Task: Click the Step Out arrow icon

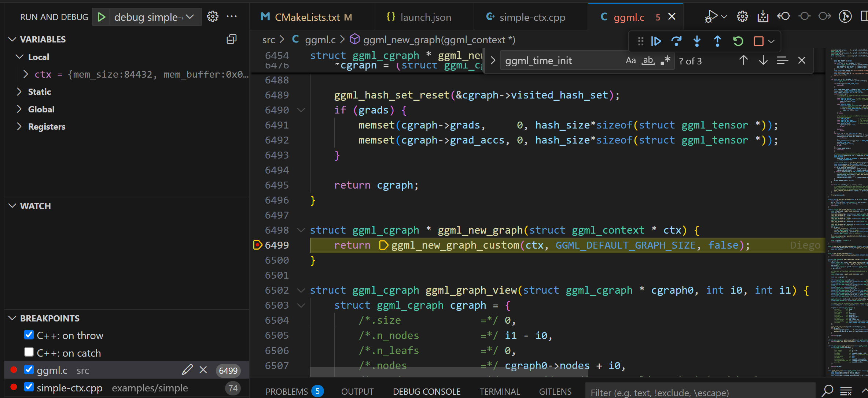Action: pyautogui.click(x=717, y=41)
